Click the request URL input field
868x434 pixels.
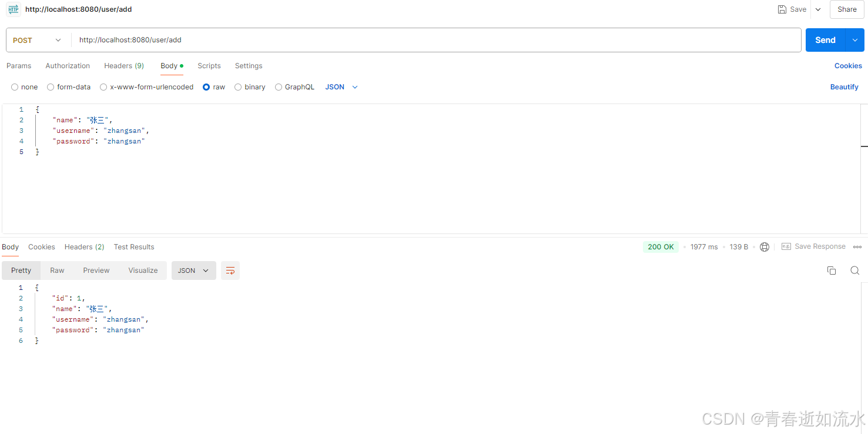coord(436,40)
